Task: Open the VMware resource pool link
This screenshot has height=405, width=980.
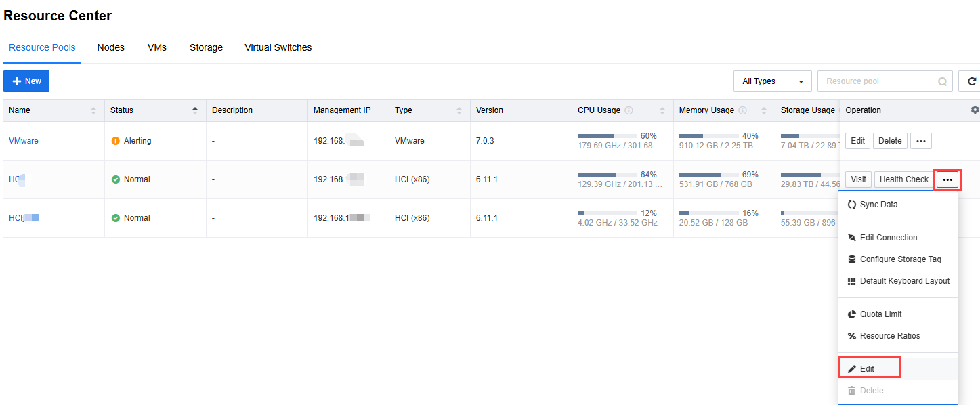Action: click(x=24, y=141)
